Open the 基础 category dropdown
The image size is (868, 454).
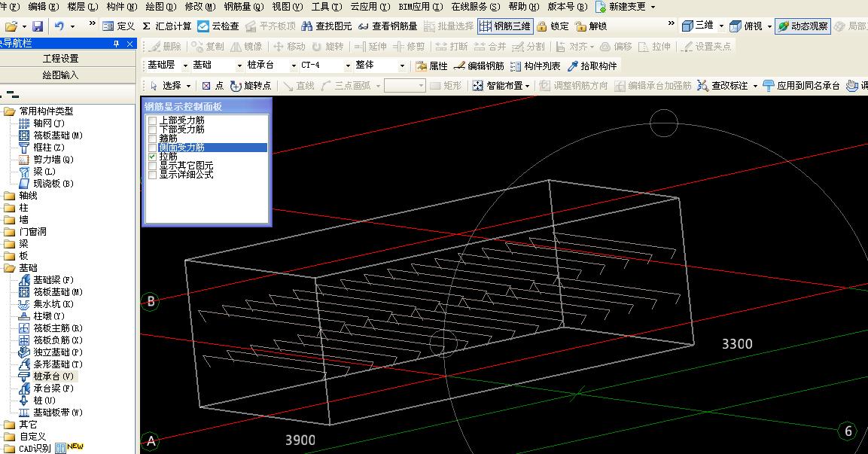(239, 66)
